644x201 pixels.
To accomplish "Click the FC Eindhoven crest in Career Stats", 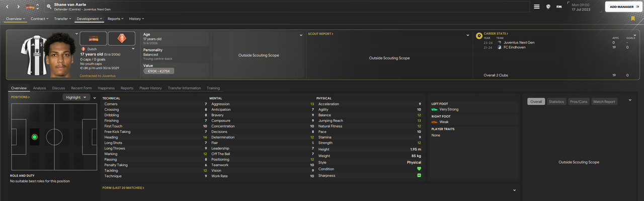I will (x=499, y=47).
